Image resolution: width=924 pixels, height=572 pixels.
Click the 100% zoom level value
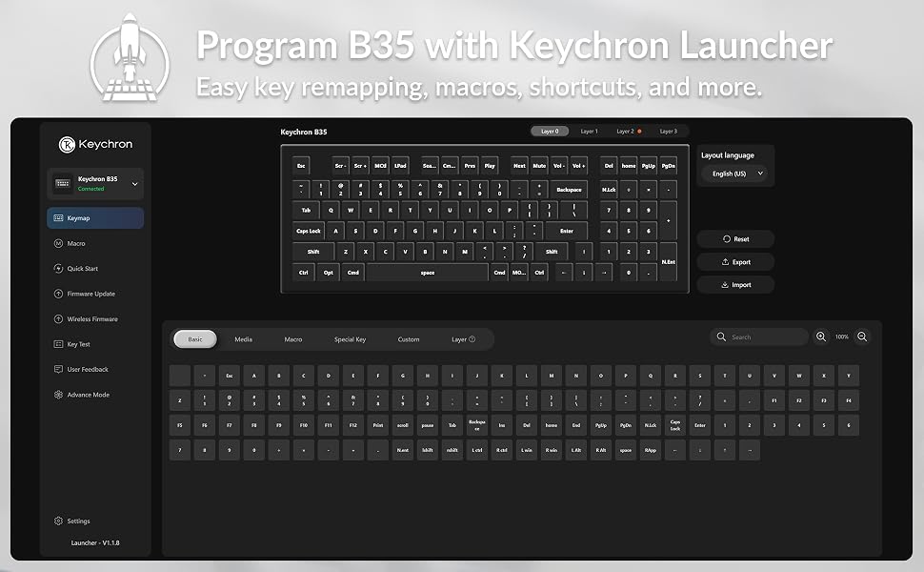point(841,337)
